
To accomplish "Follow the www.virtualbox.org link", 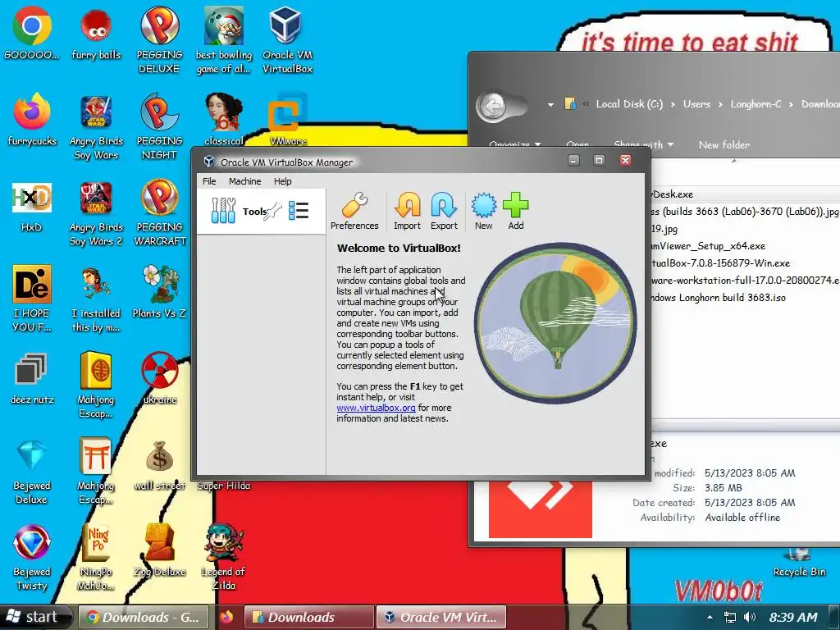I will coord(376,408).
